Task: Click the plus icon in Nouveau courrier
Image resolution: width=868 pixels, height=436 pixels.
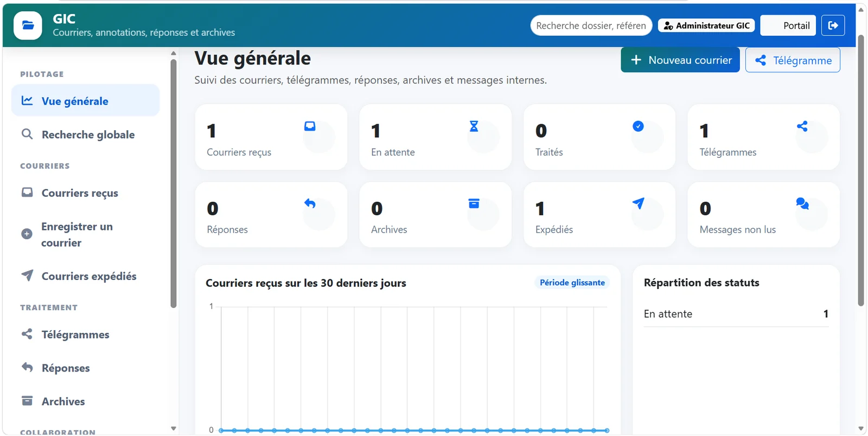Action: tap(636, 60)
